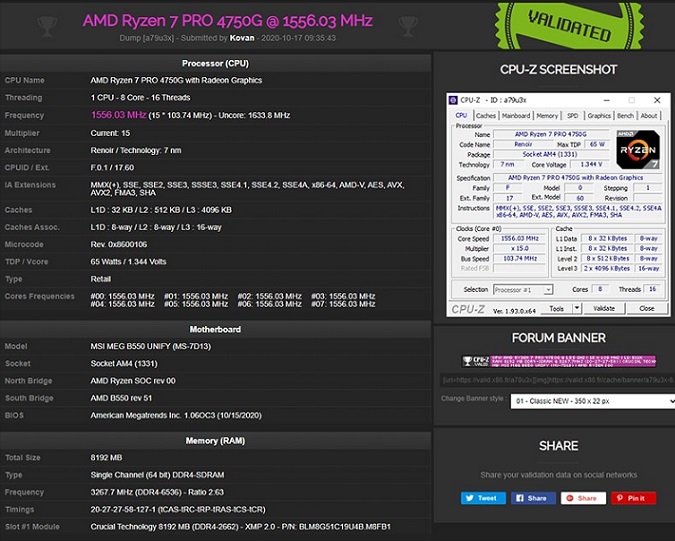Viewport: 675px width, 541px height.
Task: Click the TDP value 65 Watts / 1.344 Volts
Action: coord(128,262)
